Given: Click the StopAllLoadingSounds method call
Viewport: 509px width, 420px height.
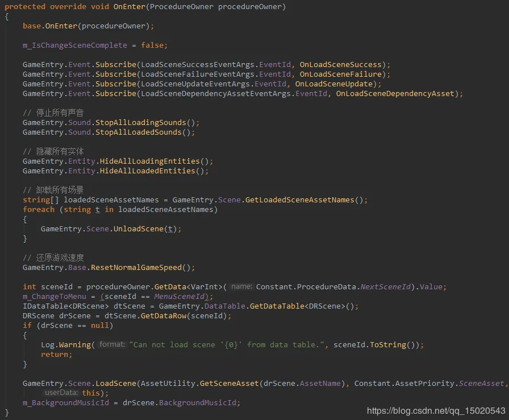Looking at the screenshot, I should tap(140, 122).
